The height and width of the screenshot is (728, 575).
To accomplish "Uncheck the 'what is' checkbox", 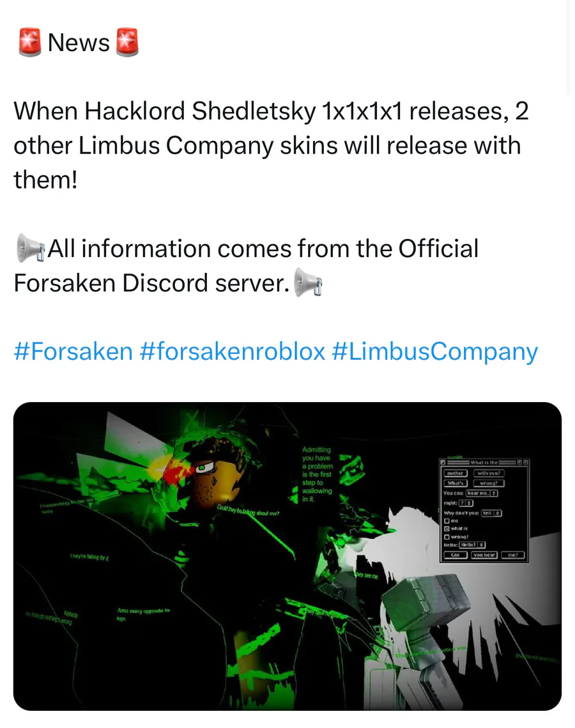I will click(x=447, y=529).
